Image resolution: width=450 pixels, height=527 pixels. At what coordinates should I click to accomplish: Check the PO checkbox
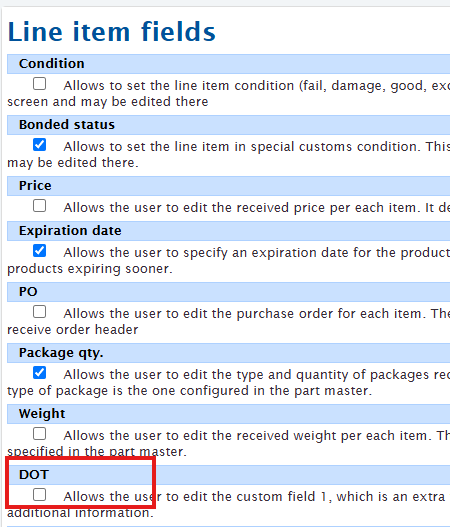[x=39, y=312]
